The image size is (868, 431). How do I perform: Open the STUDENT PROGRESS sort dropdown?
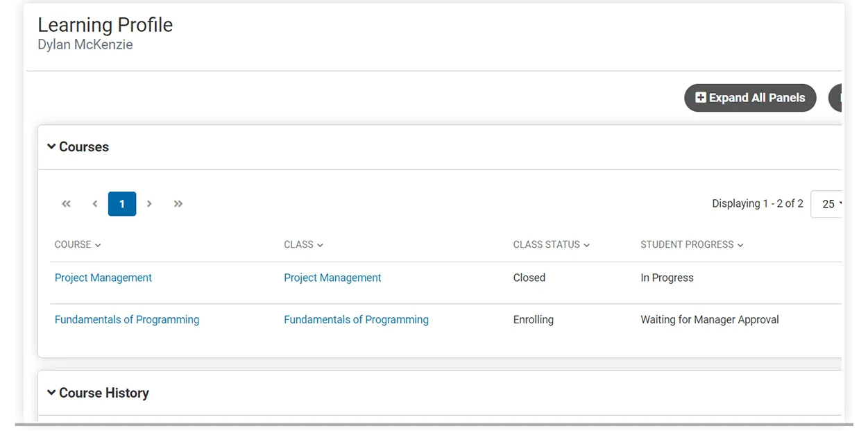(740, 244)
